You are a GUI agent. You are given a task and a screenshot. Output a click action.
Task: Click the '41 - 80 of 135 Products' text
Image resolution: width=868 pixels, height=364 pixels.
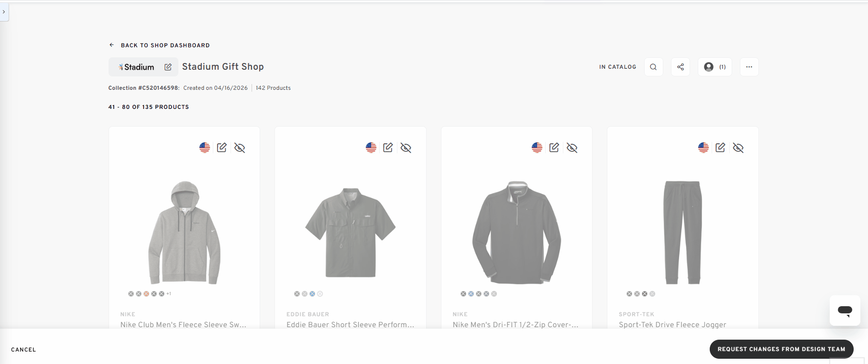[149, 107]
